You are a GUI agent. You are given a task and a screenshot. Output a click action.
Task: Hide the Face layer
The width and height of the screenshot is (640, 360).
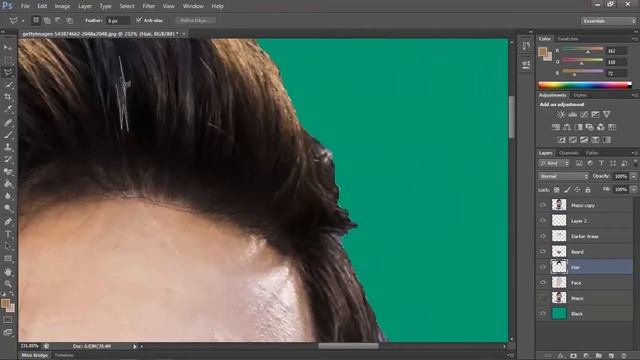tap(542, 283)
